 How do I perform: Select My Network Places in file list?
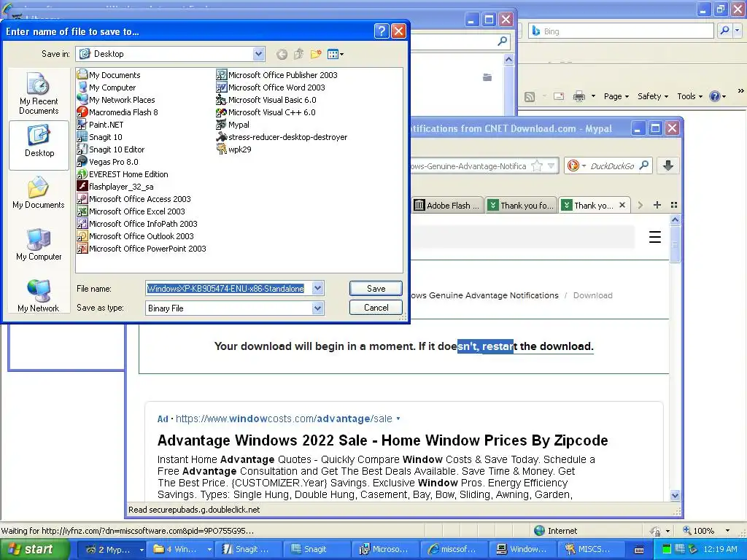[x=116, y=100]
